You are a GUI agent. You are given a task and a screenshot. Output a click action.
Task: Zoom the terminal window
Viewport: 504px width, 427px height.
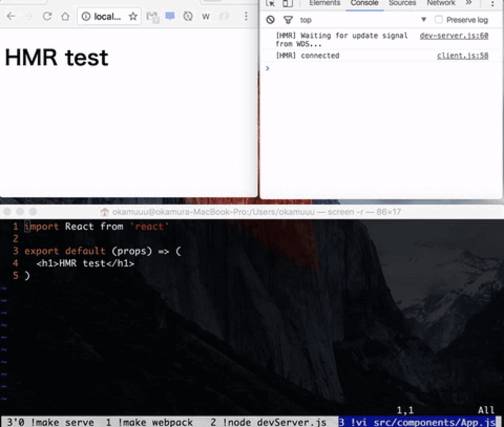[x=33, y=212]
